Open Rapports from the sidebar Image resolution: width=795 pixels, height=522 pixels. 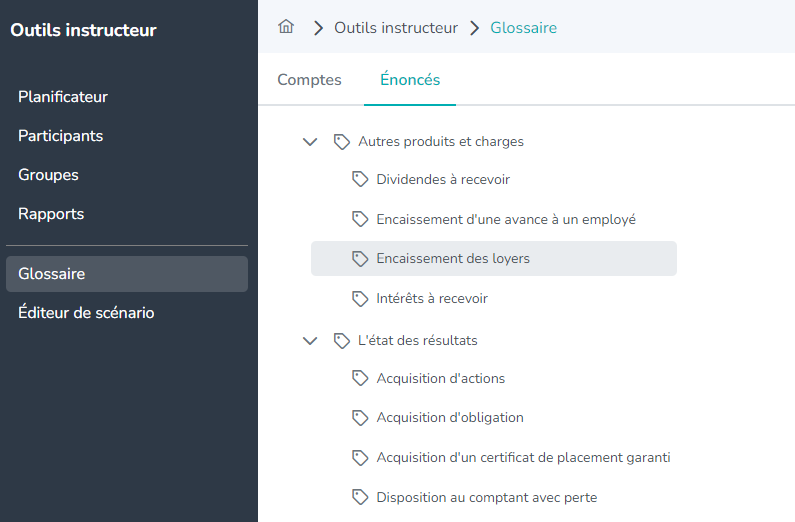pyautogui.click(x=51, y=214)
